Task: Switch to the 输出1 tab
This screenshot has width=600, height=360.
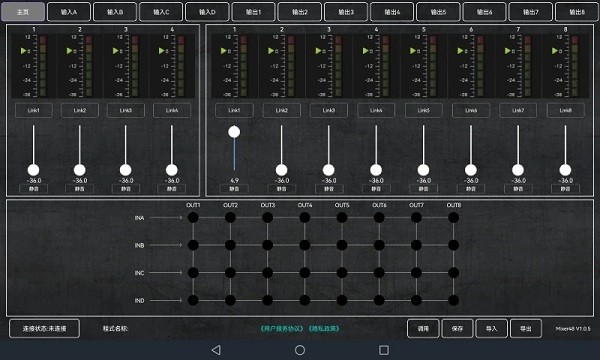Action: tap(253, 12)
